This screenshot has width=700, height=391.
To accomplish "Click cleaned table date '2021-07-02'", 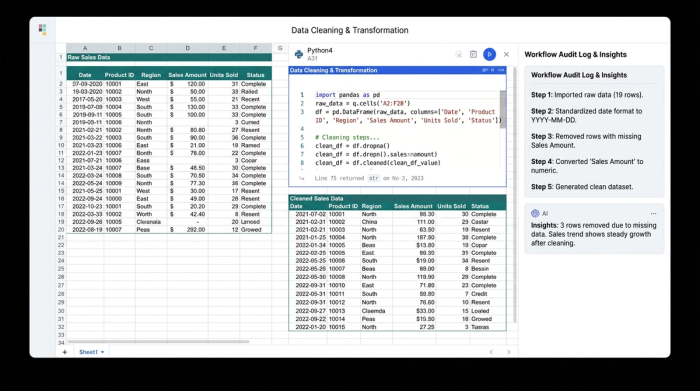I will pos(311,214).
